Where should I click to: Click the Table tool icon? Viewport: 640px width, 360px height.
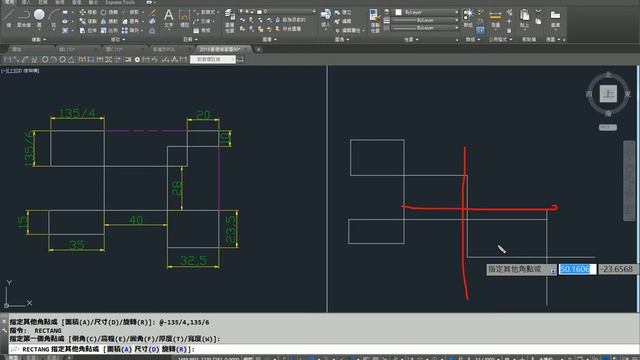point(196,30)
